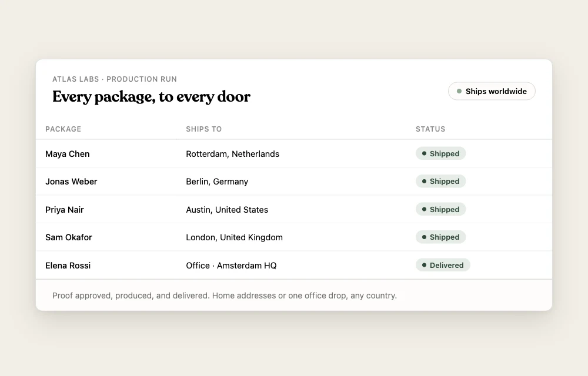
Task: Click Shipped status pill for Maya Chen
Action: pyautogui.click(x=440, y=153)
